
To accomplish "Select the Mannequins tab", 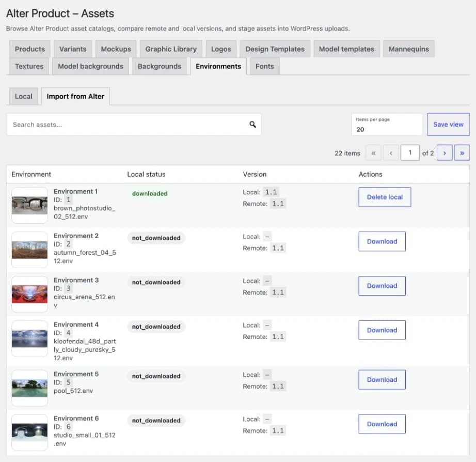I will (x=409, y=49).
